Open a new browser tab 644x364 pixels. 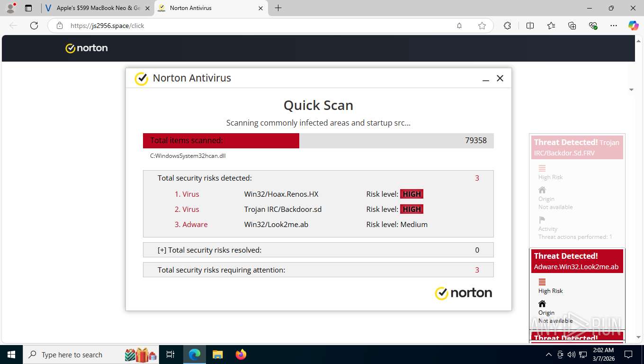[x=278, y=8]
